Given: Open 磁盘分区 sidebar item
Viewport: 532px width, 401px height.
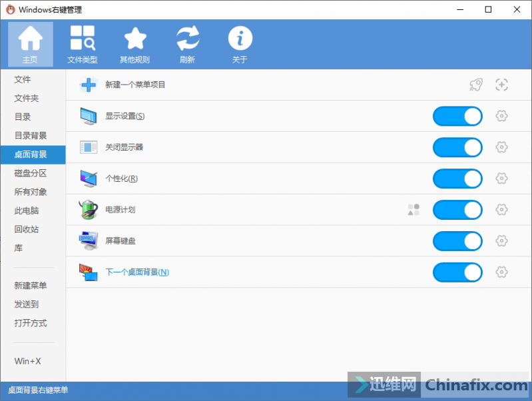Looking at the screenshot, I should pos(33,173).
